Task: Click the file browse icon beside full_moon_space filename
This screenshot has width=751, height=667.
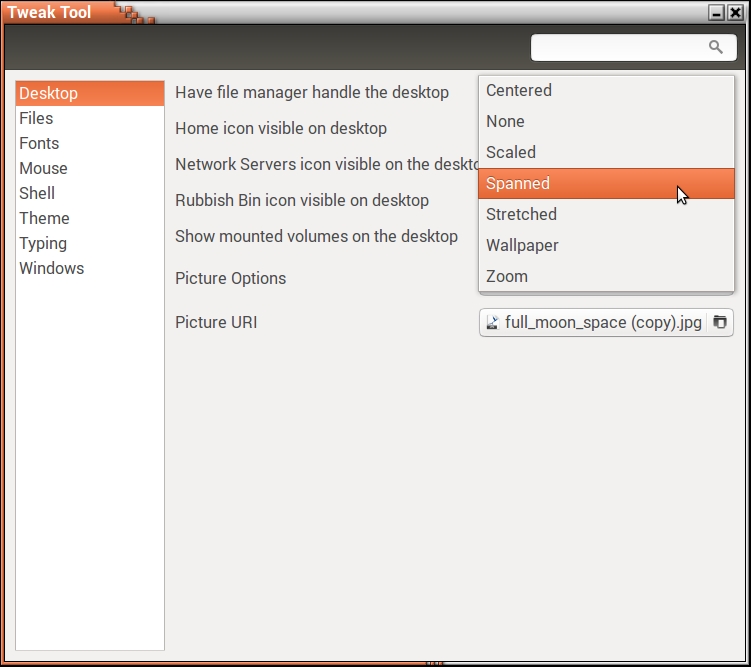Action: 720,322
